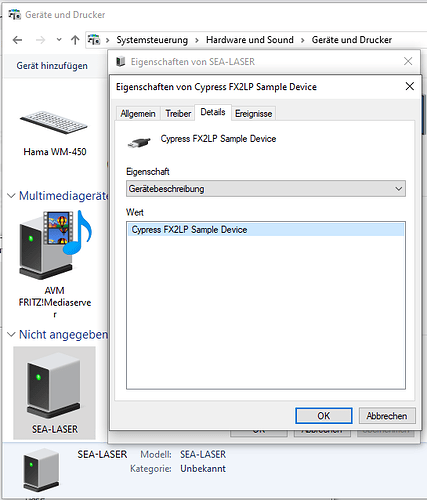Select the AVM FRITZ!Mediaserver device icon
427x500 pixels.
pyautogui.click(x=55, y=245)
